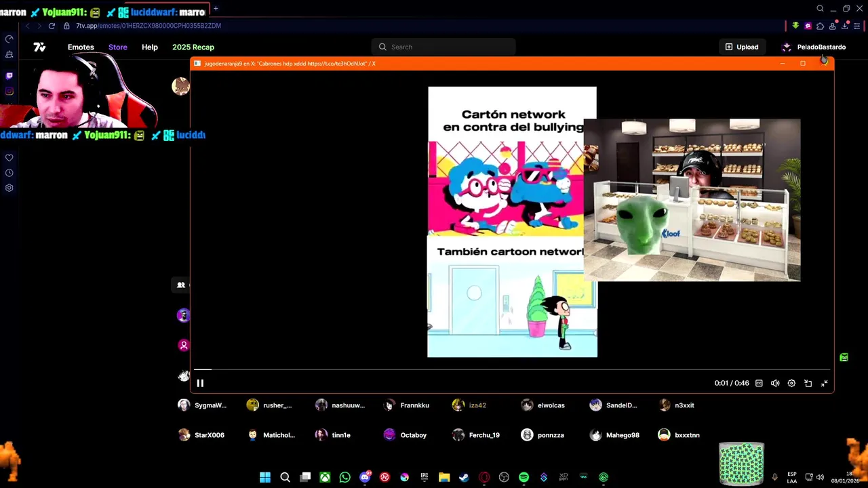Open the browser tab search icon
This screenshot has height=488, width=868.
[x=820, y=9]
